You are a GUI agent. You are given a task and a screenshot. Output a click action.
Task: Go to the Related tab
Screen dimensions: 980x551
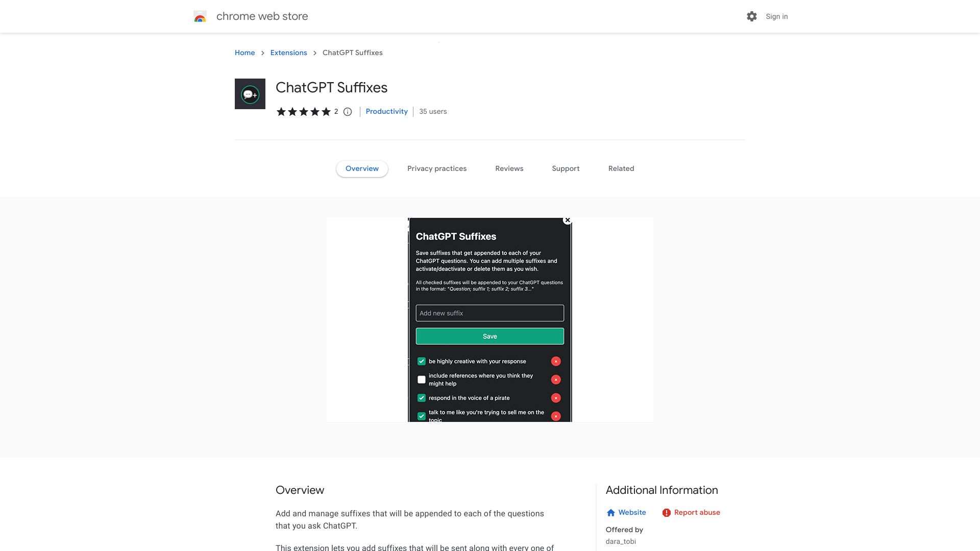621,168
